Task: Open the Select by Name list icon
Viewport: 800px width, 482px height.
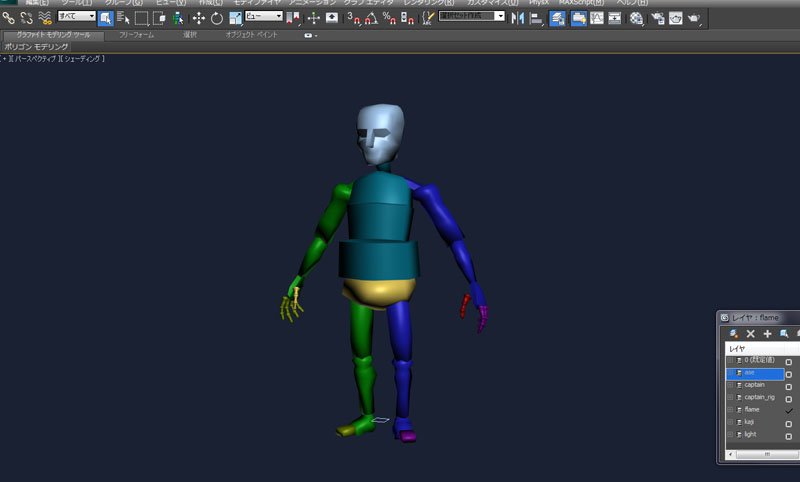Action: click(123, 18)
